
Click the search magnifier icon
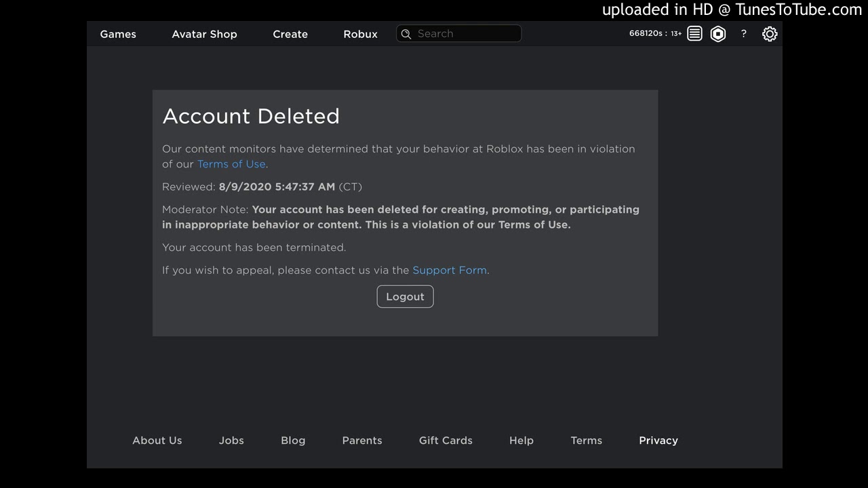point(406,34)
